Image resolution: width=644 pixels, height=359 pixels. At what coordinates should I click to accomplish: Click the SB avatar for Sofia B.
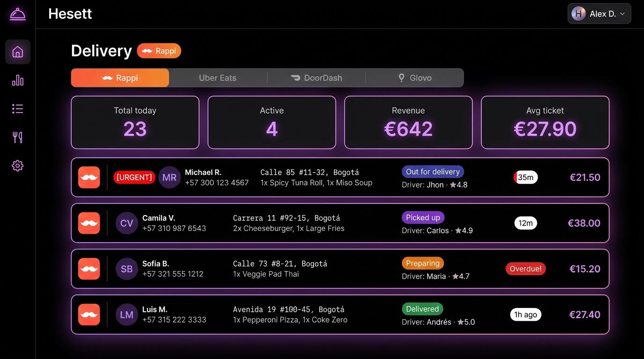pos(127,269)
